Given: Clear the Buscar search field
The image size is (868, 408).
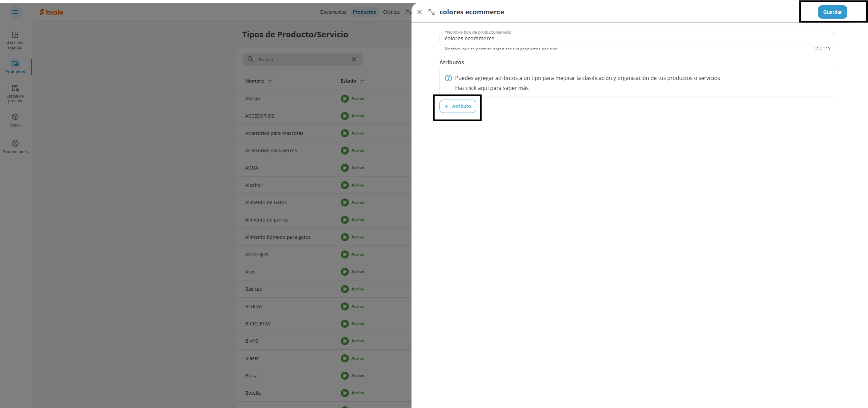Looking at the screenshot, I should click(354, 59).
